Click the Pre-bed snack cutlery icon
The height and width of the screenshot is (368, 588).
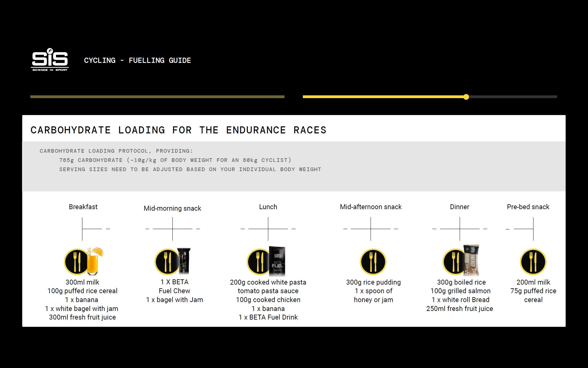coord(533,262)
